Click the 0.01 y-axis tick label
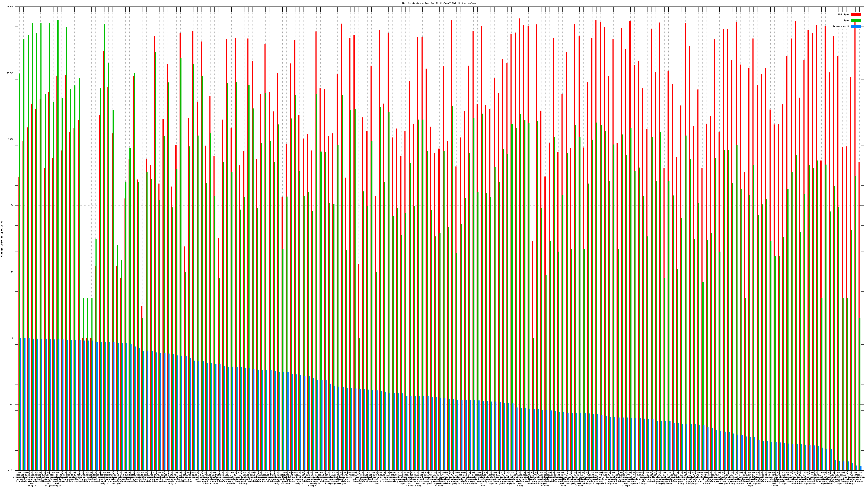868x488 pixels. coord(11,470)
